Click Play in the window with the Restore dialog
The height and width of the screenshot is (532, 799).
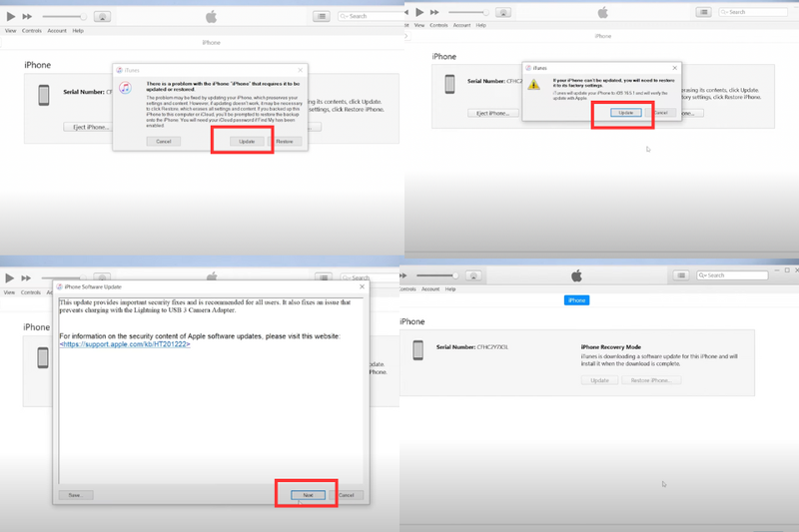pos(10,17)
